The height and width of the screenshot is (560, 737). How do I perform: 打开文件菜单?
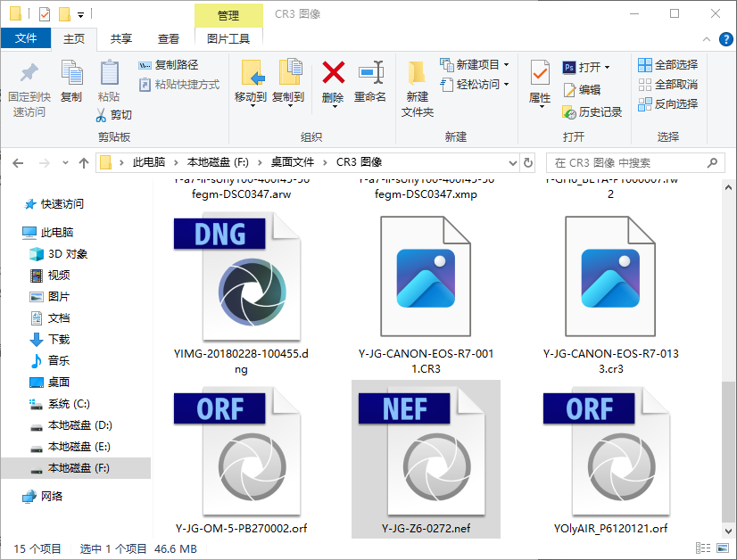(x=26, y=38)
